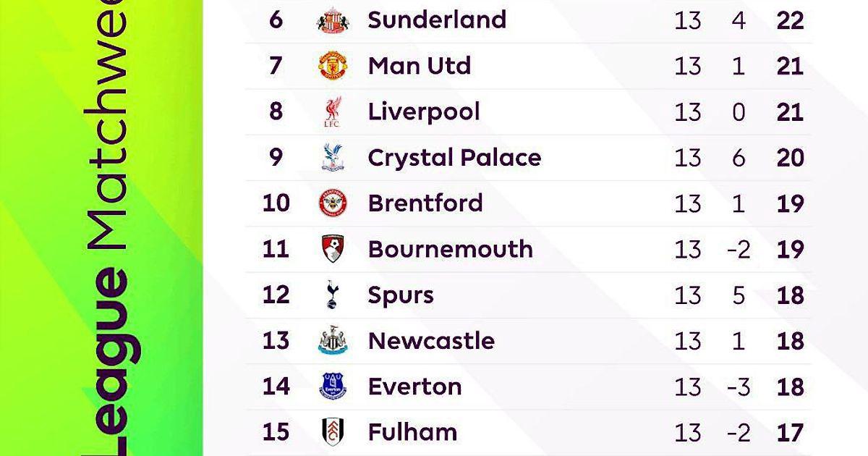868x456 pixels.
Task: Click the Crystal Palace eagle crest
Action: coord(333,158)
